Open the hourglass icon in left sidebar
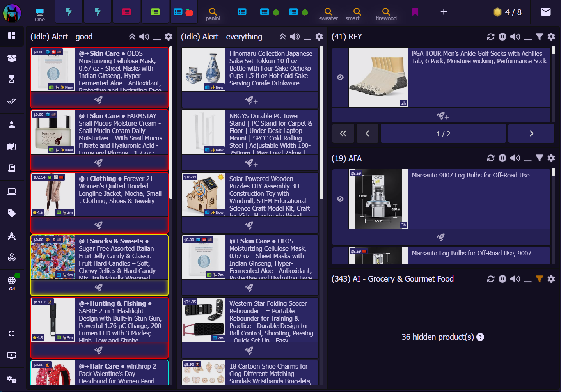The image size is (561, 392). click(12, 79)
